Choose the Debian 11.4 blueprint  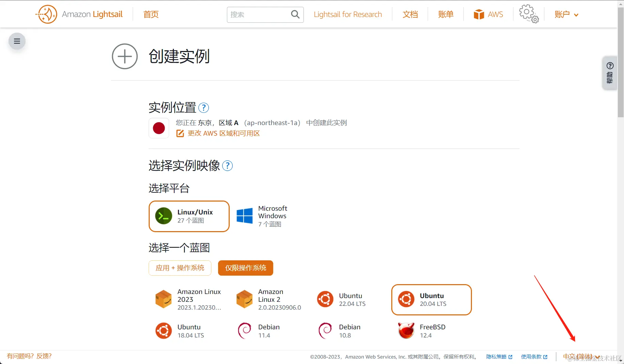pyautogui.click(x=270, y=331)
